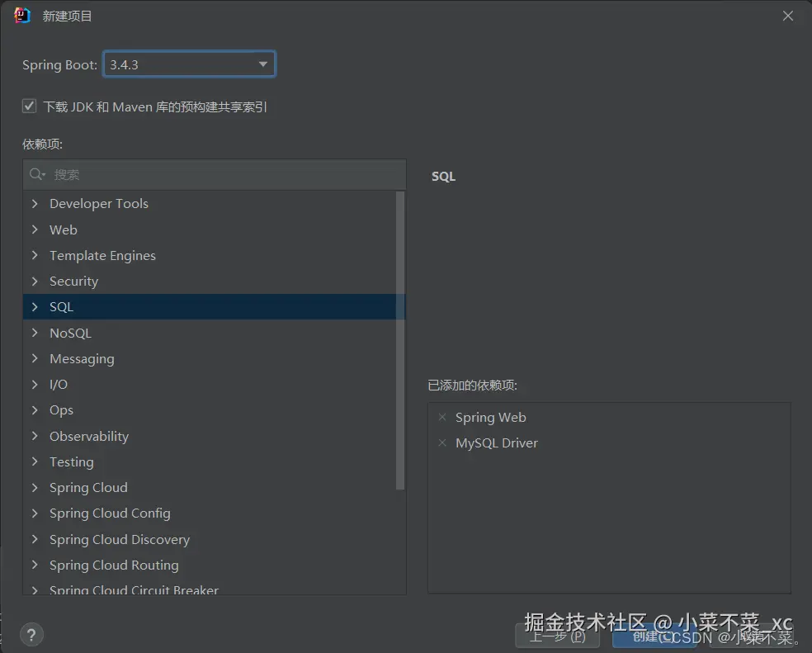This screenshot has height=653, width=812.
Task: Expand the Security category chevron
Action: (35, 281)
